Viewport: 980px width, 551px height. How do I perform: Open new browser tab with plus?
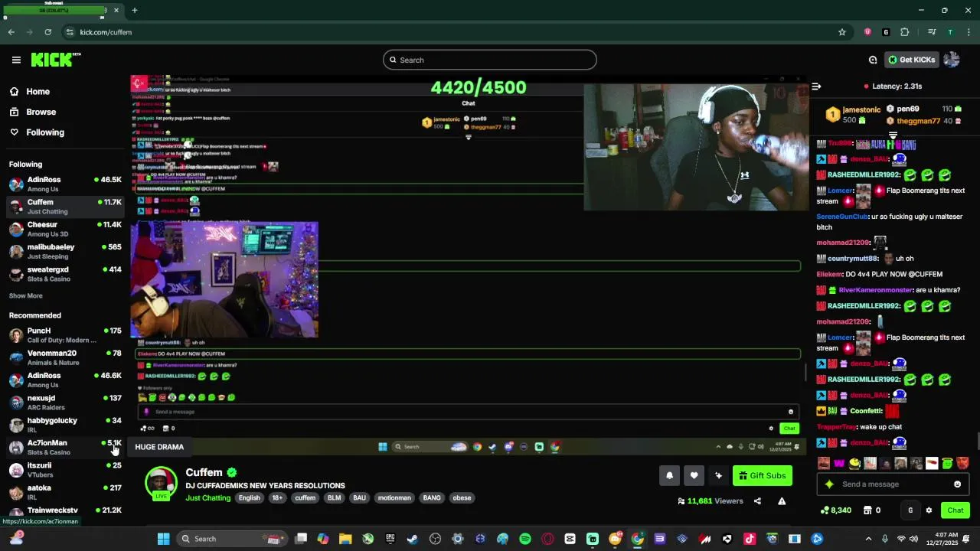(135, 11)
